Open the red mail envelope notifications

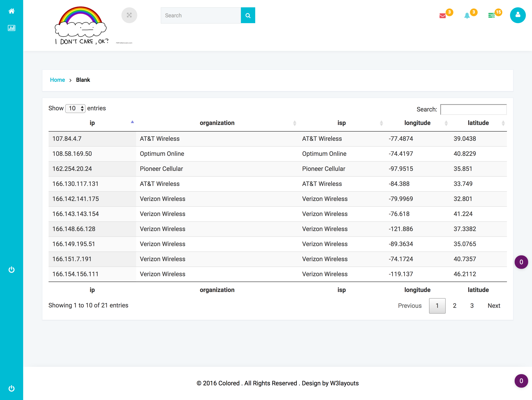coord(443,16)
